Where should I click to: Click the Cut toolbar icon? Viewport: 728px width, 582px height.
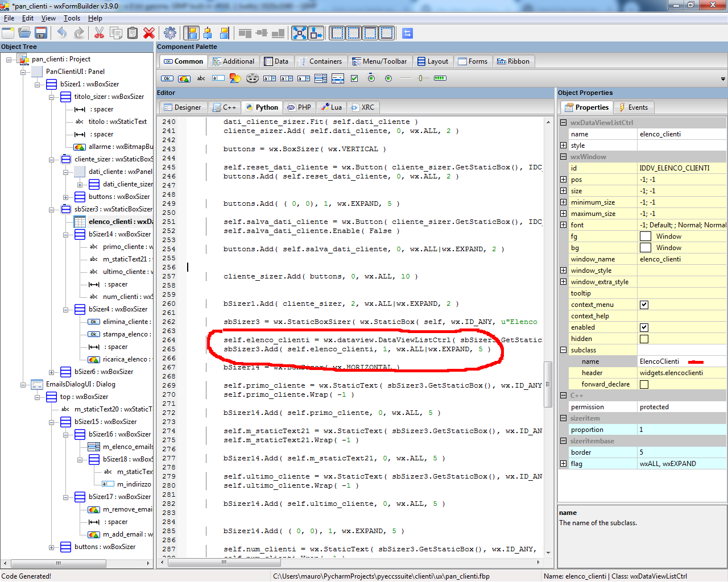click(x=98, y=32)
